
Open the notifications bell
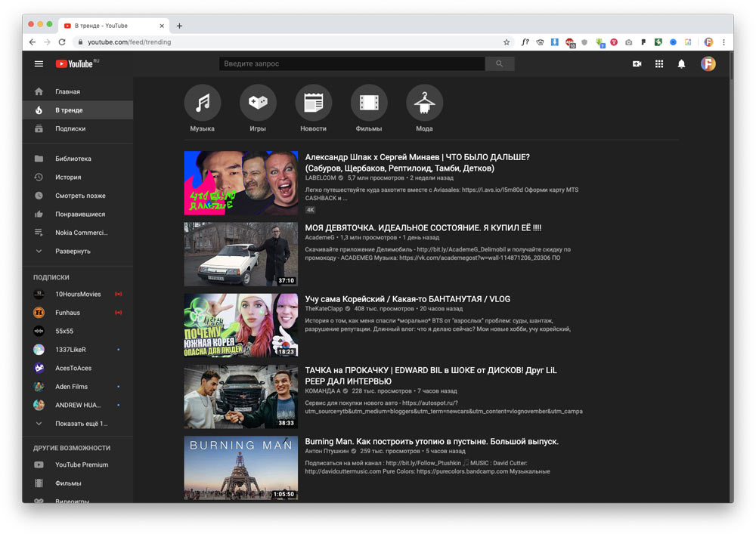(681, 64)
